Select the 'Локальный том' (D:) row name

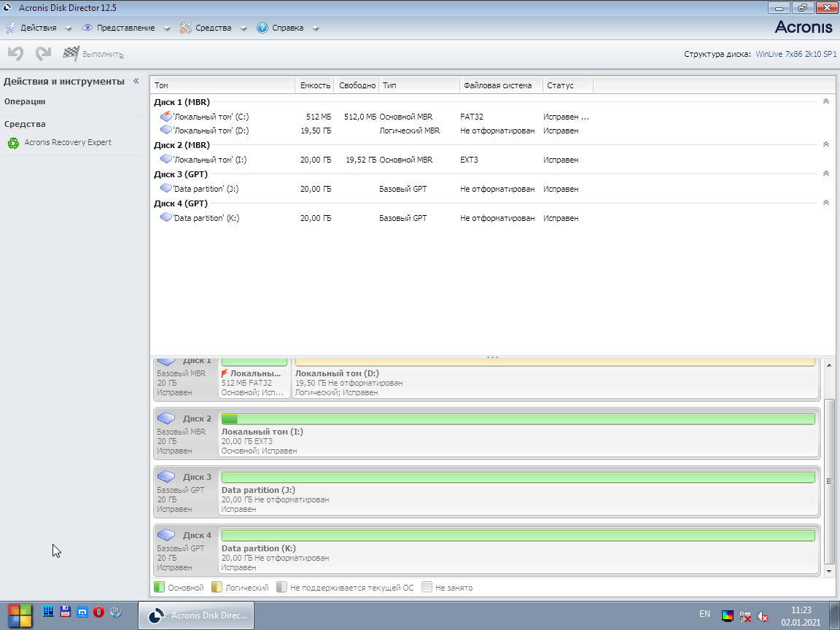[x=211, y=131]
